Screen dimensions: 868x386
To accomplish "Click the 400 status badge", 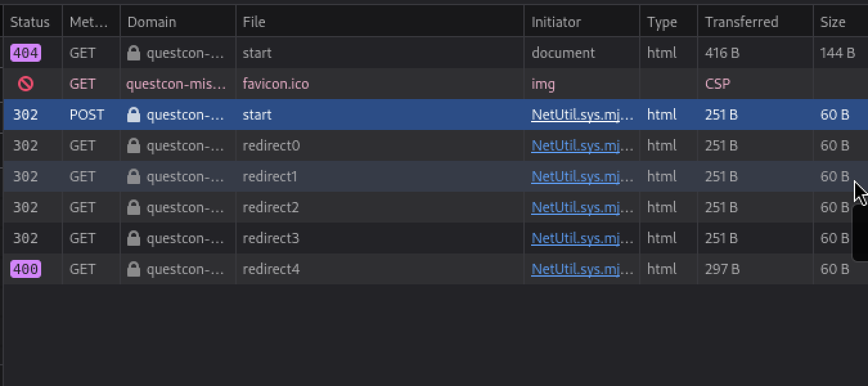I will [x=26, y=269].
